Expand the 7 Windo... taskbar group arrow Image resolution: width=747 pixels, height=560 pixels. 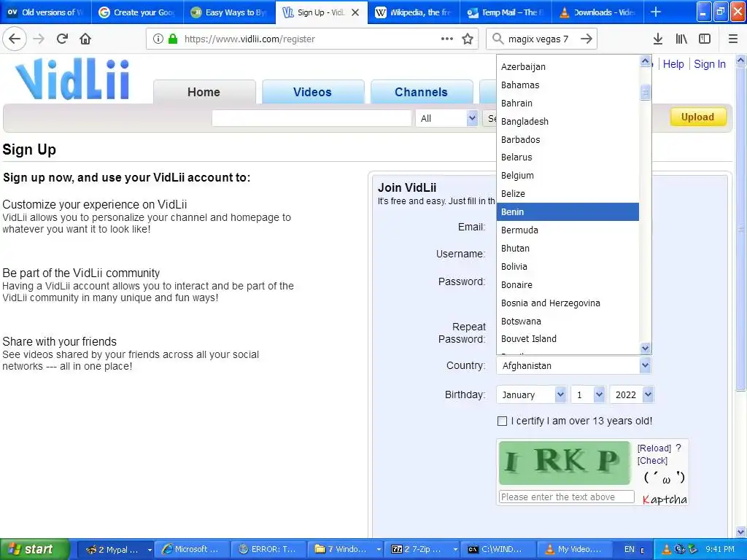[379, 550]
